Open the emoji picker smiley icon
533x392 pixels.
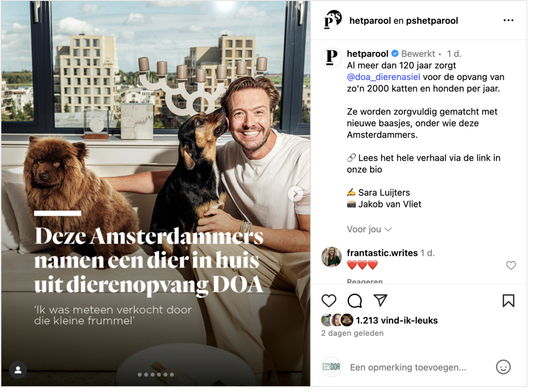(x=503, y=367)
